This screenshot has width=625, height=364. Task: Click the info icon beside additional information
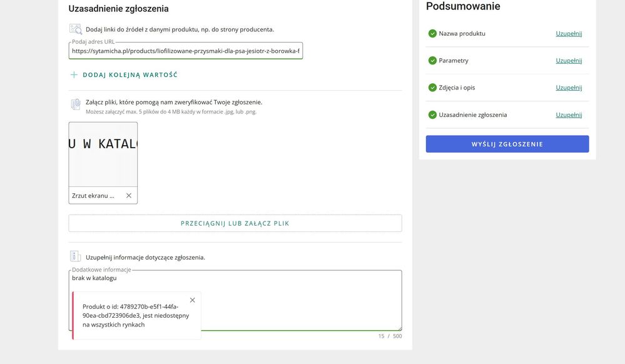(x=75, y=256)
